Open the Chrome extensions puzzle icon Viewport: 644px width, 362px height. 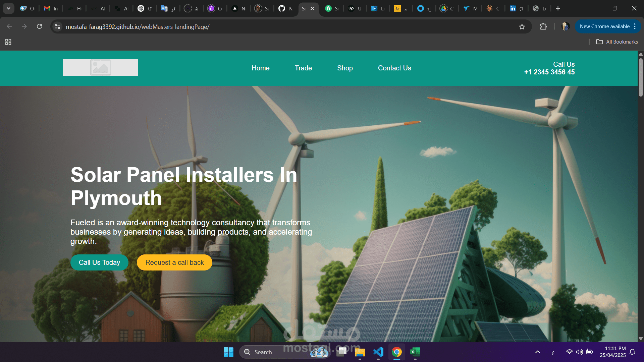[544, 26]
